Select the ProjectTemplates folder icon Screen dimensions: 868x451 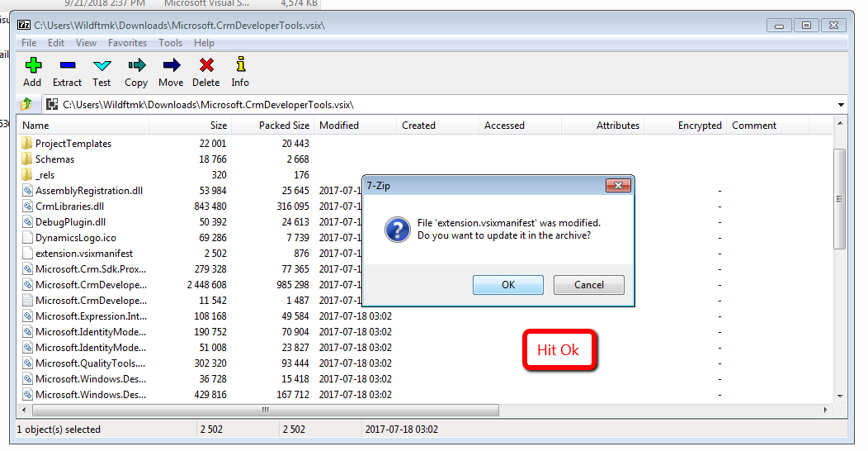click(x=27, y=143)
